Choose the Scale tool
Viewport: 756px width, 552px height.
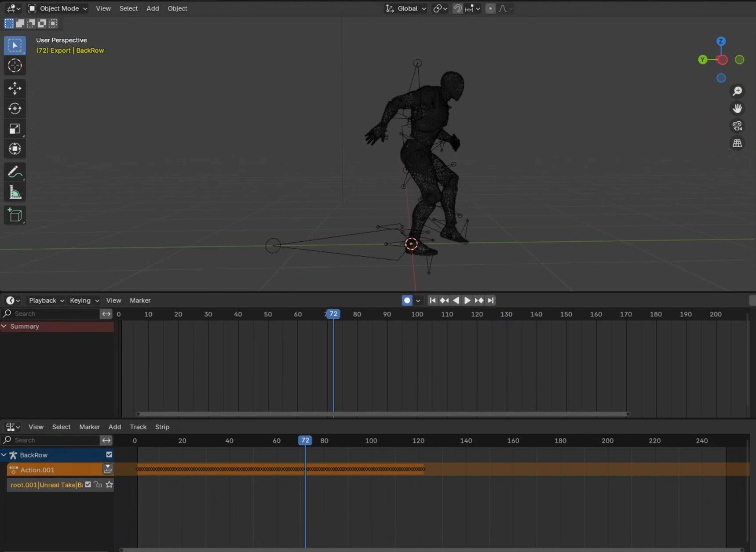[15, 129]
